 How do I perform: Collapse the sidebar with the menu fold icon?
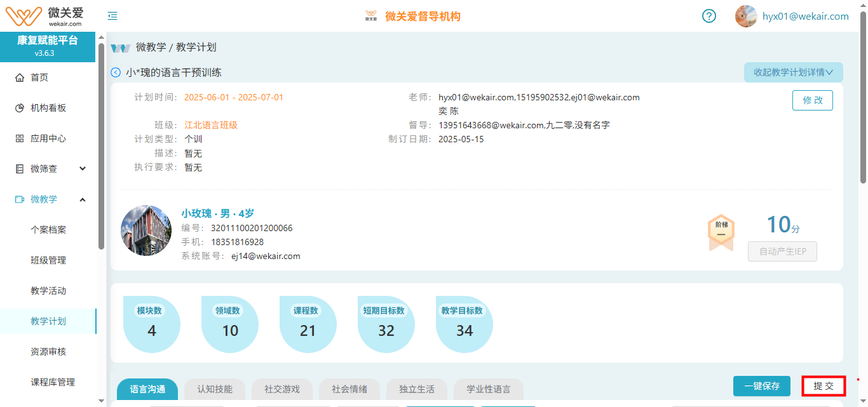112,17
